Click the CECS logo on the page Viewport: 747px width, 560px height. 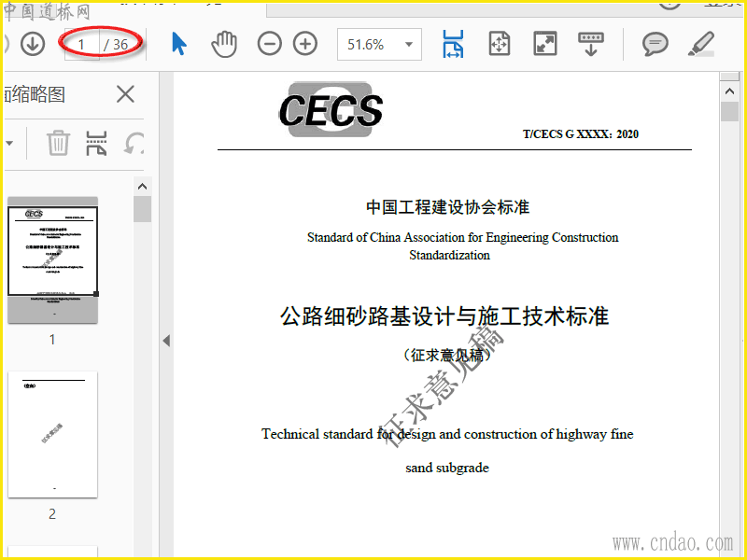click(331, 110)
